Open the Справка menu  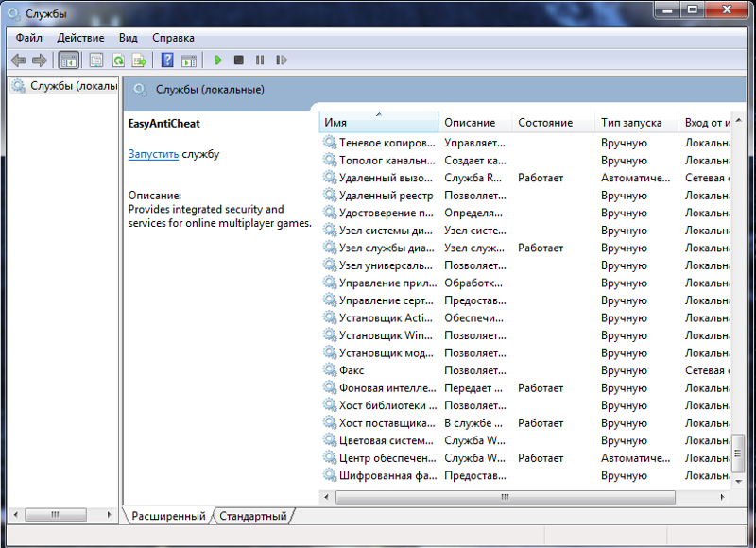[173, 38]
